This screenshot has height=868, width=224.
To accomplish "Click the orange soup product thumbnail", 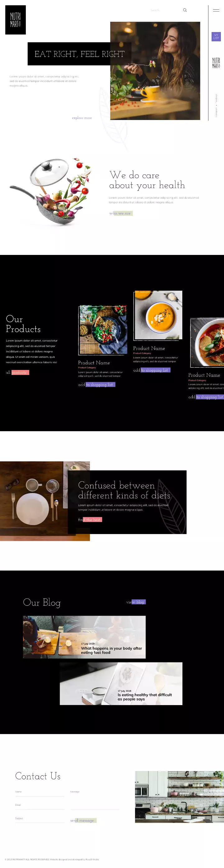I will (x=158, y=315).
